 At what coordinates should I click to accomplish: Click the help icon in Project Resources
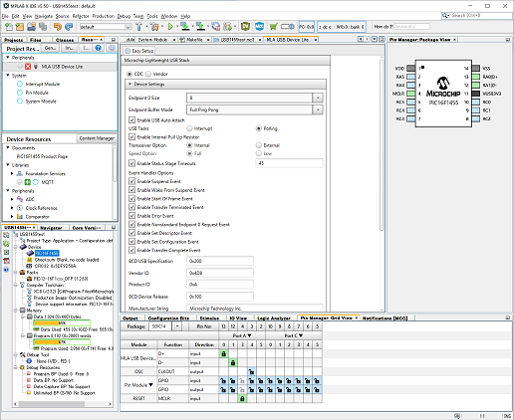pyautogui.click(x=98, y=48)
